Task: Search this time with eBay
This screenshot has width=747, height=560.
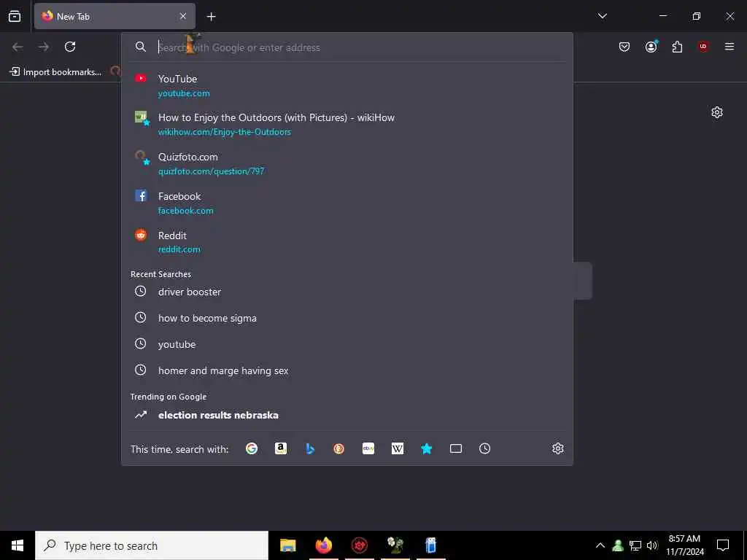Action: pyautogui.click(x=368, y=448)
